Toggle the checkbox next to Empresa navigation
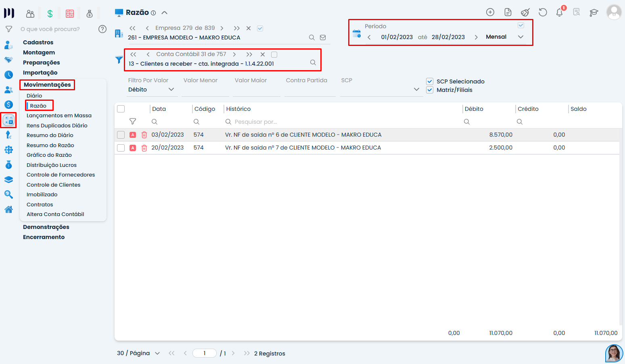Viewport: 625px width, 364px height. click(x=260, y=28)
